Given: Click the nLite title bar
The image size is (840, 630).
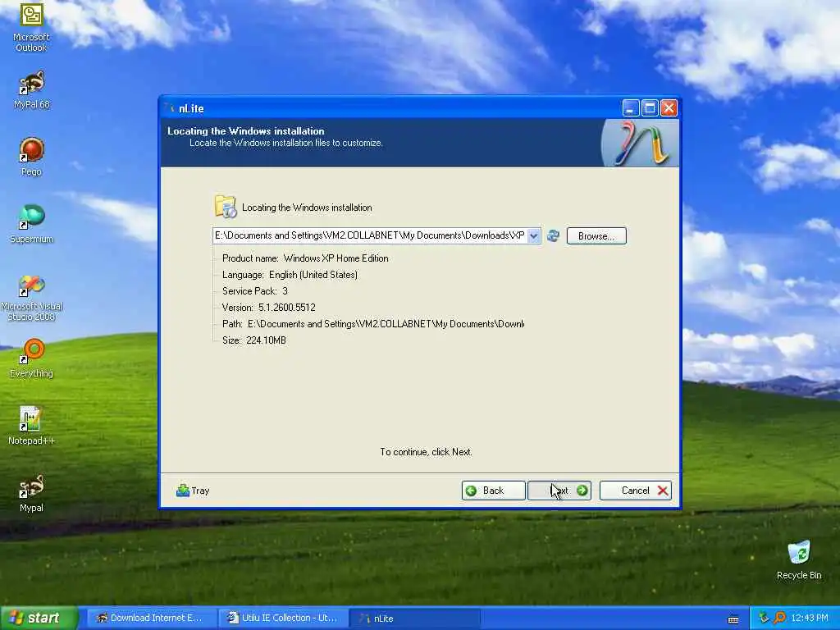Looking at the screenshot, I should point(391,108).
